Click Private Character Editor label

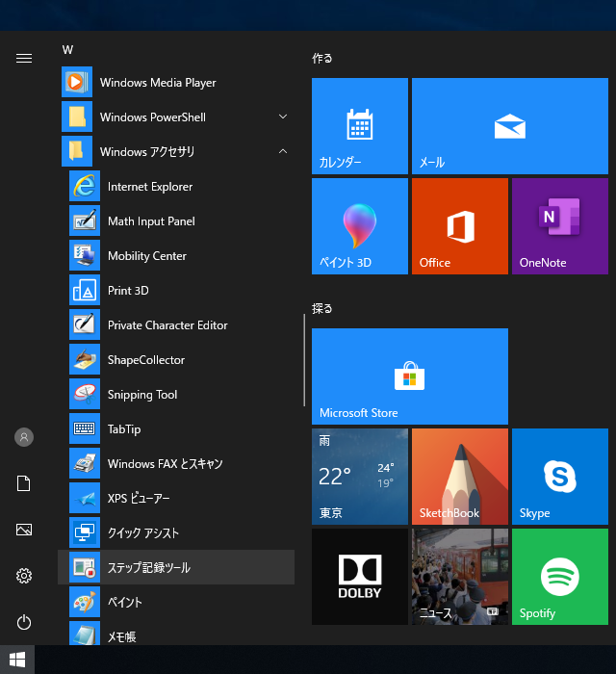(167, 325)
